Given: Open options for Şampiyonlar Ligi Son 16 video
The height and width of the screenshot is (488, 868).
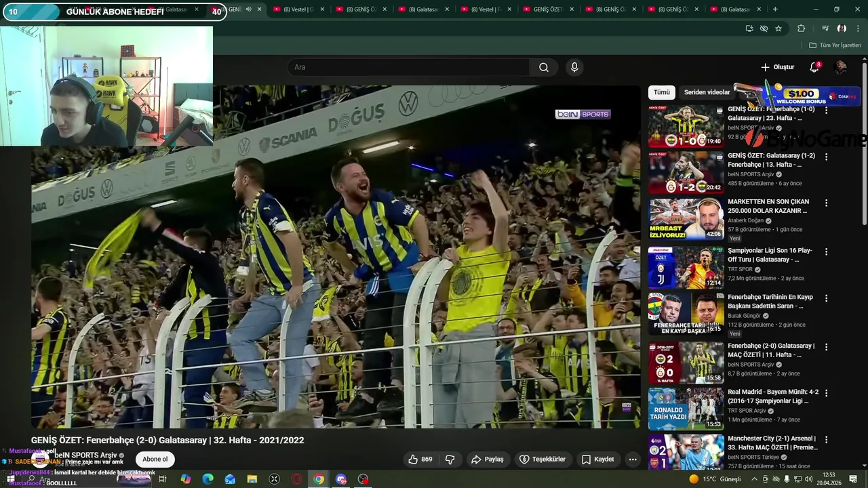Looking at the screenshot, I should pos(826,251).
